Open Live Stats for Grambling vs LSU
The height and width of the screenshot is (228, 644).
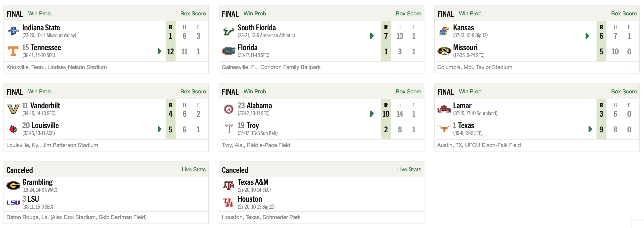(193, 169)
